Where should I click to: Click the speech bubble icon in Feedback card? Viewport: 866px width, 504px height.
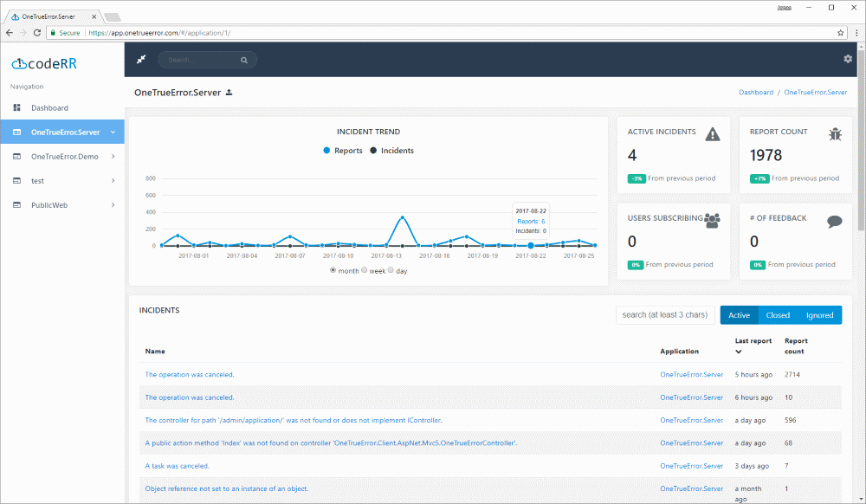[x=835, y=222]
